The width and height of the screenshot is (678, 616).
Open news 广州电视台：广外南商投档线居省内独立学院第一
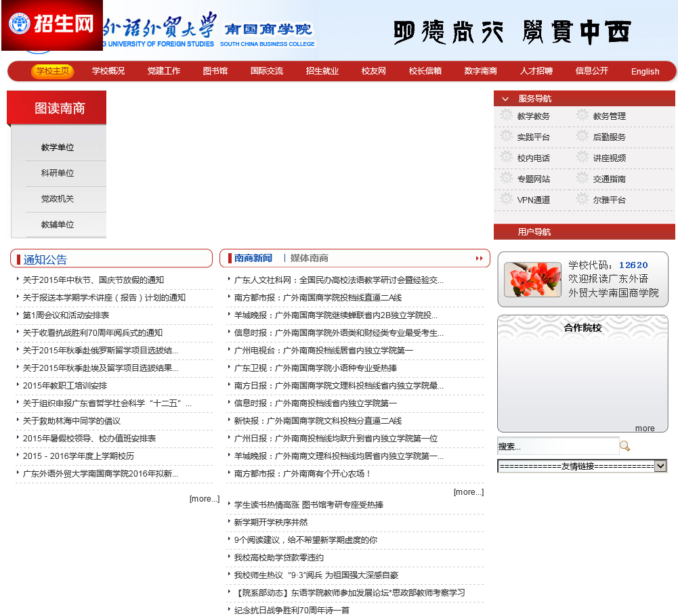pyautogui.click(x=324, y=351)
